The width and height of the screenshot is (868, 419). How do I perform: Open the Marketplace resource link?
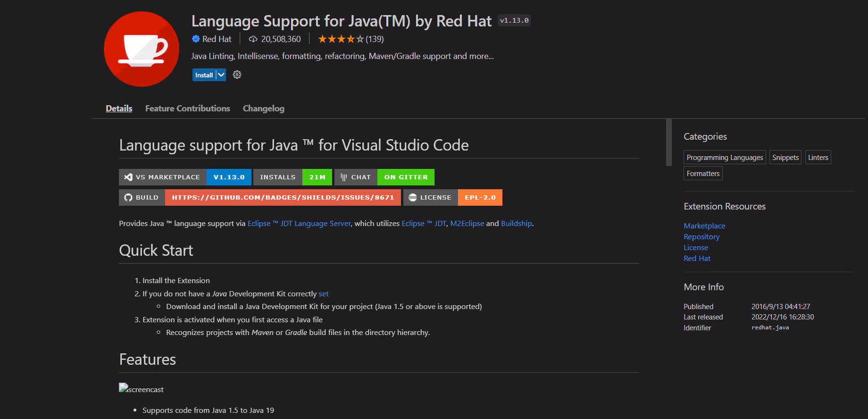click(x=704, y=226)
